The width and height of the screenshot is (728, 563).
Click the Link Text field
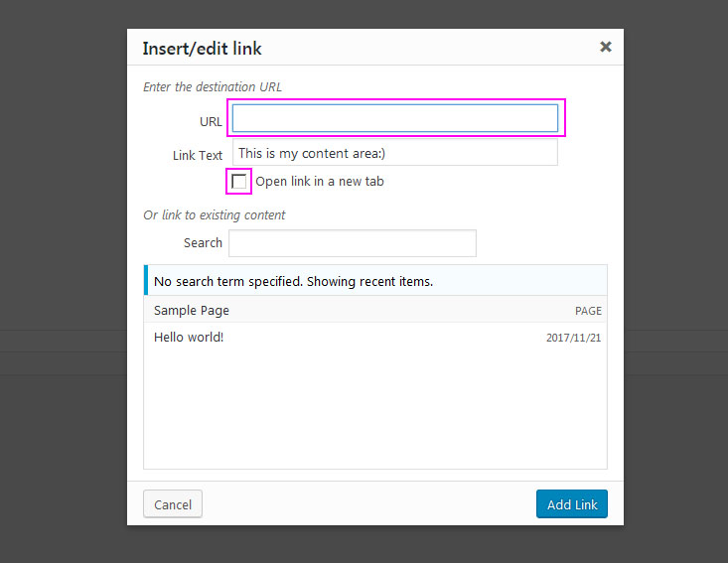[x=395, y=153]
